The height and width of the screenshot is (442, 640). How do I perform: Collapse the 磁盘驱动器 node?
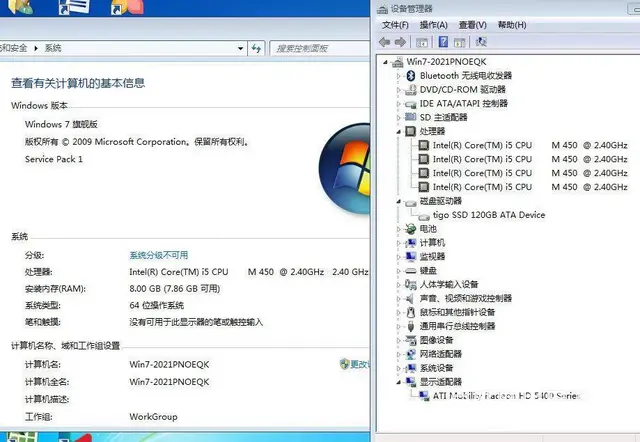[399, 201]
